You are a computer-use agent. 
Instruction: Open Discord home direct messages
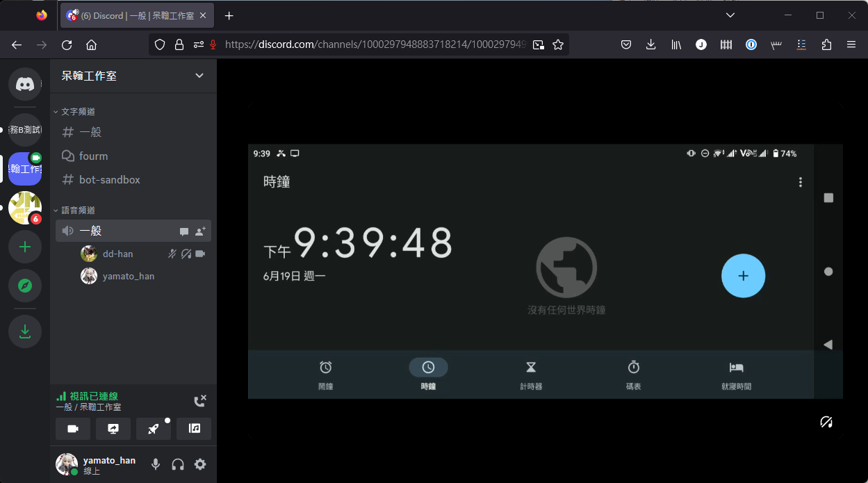25,85
